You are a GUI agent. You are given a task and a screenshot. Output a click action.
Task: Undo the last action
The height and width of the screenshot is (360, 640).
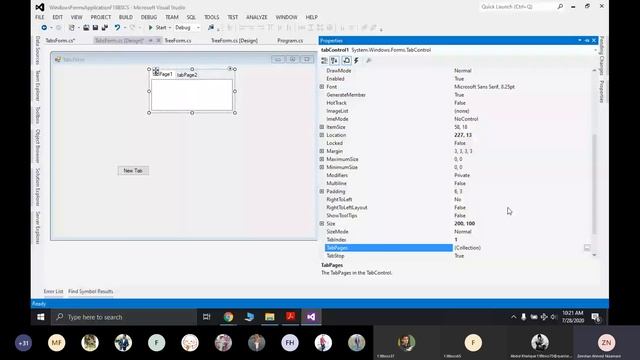click(117, 27)
